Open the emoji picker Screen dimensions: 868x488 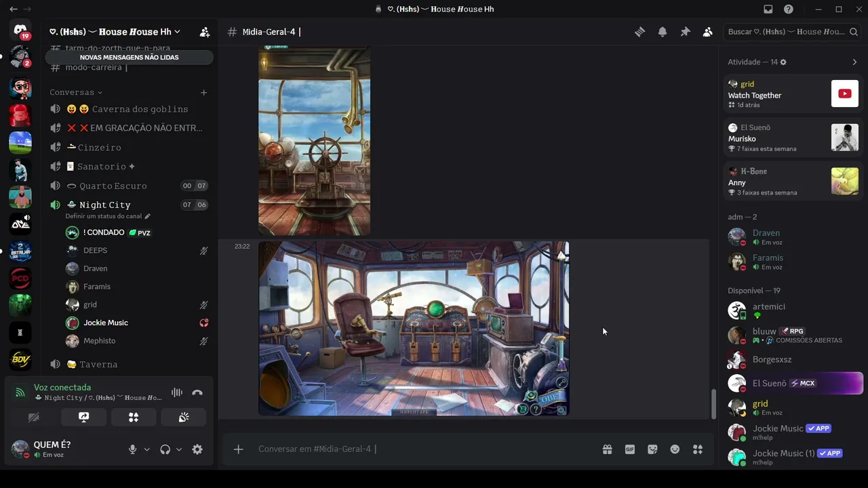(x=675, y=449)
